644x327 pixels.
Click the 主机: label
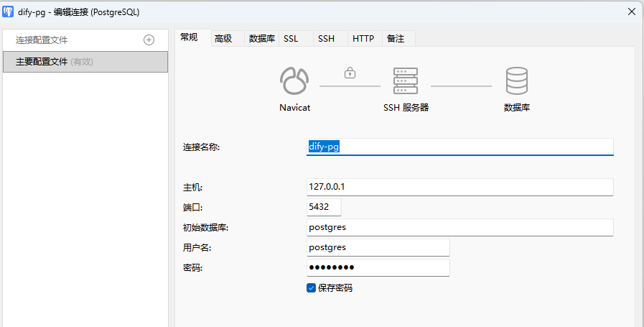[192, 188]
